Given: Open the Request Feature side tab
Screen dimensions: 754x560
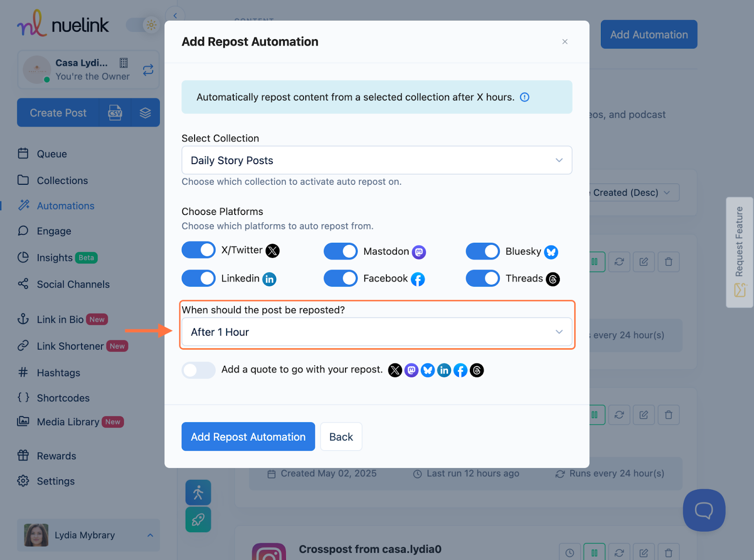Looking at the screenshot, I should pyautogui.click(x=739, y=252).
